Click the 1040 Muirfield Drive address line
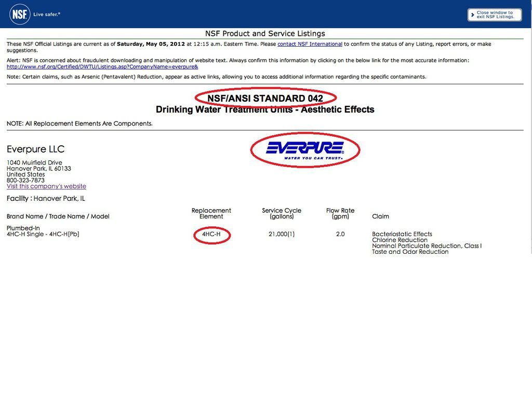The width and height of the screenshot is (532, 410). pyautogui.click(x=34, y=162)
